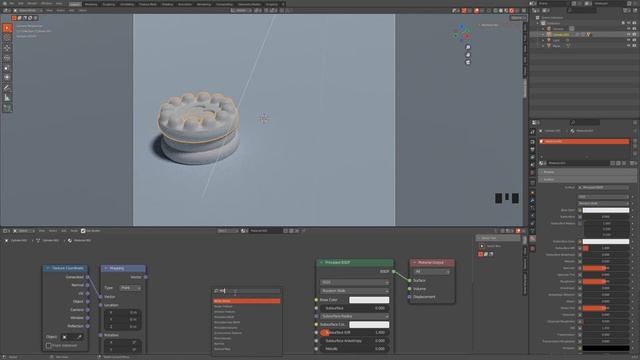The height and width of the screenshot is (360, 640).
Task: Click the Roughness slider in properties panel
Action: [606, 282]
